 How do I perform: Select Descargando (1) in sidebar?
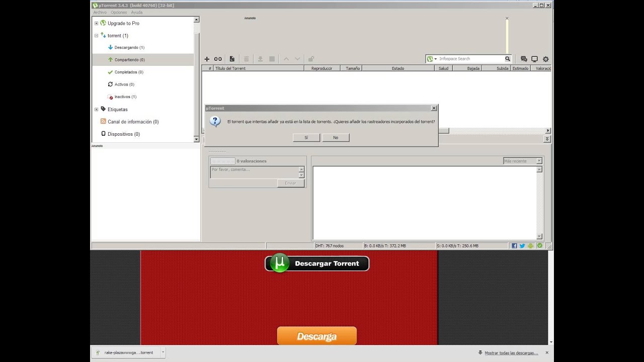(129, 47)
